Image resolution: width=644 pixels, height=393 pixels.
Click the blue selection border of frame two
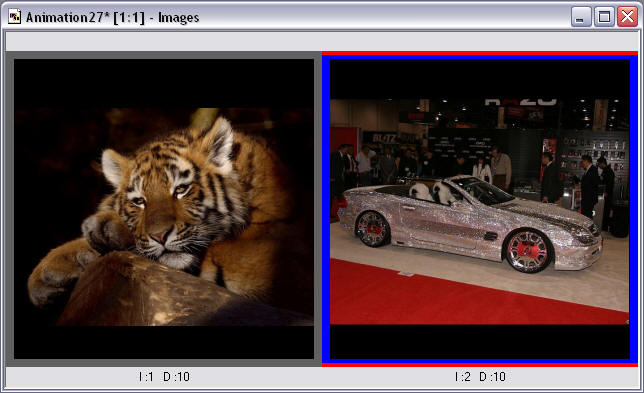pos(326,209)
